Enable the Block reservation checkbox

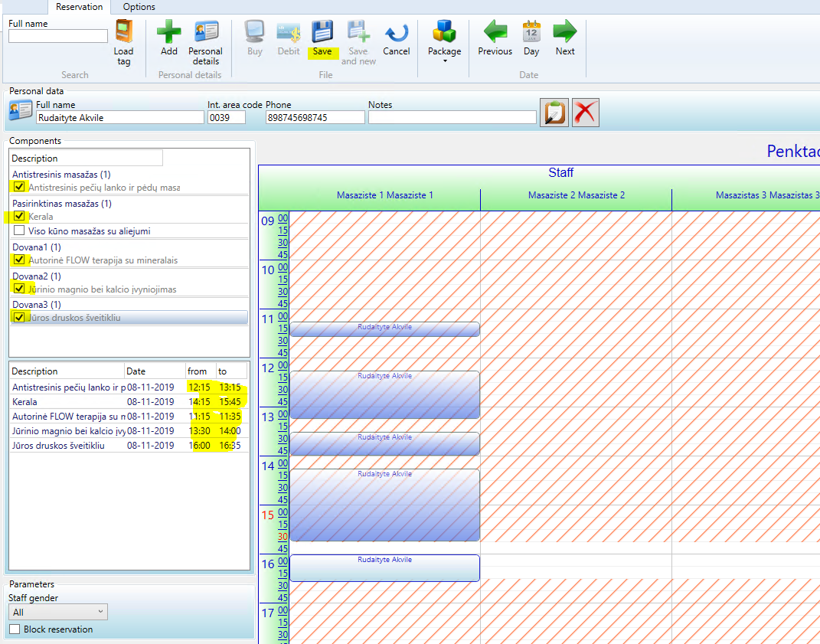[15, 629]
